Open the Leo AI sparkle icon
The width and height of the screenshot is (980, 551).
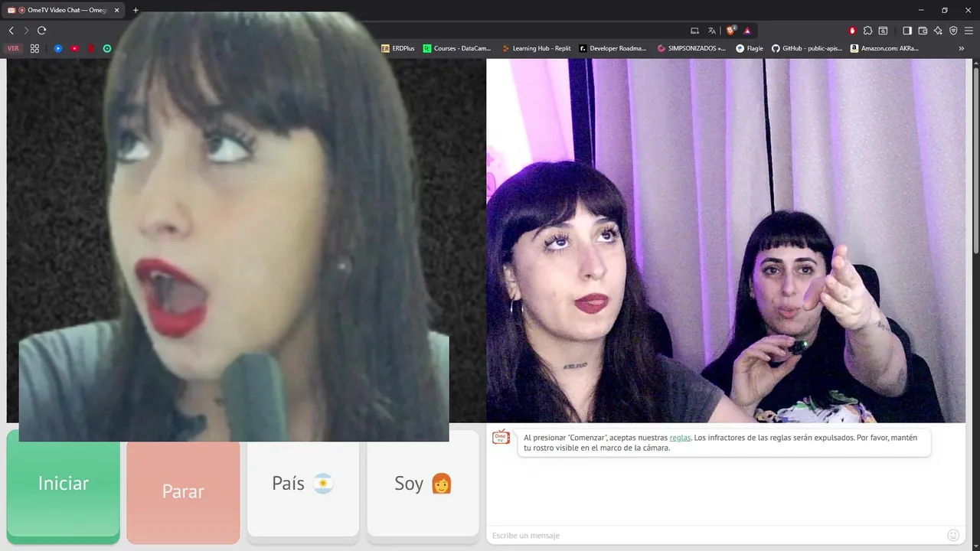939,31
